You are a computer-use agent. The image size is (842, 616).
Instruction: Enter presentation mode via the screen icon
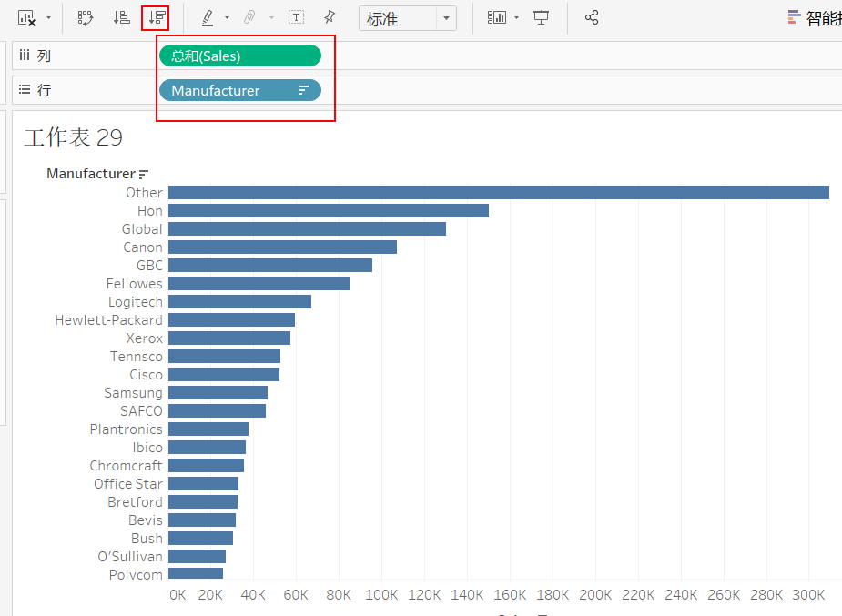542,17
